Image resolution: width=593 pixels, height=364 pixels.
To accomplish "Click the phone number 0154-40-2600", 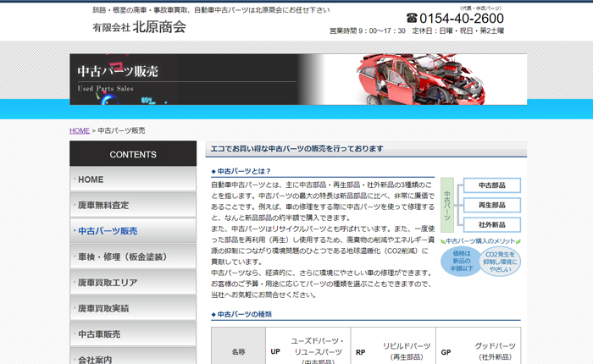I will (461, 19).
